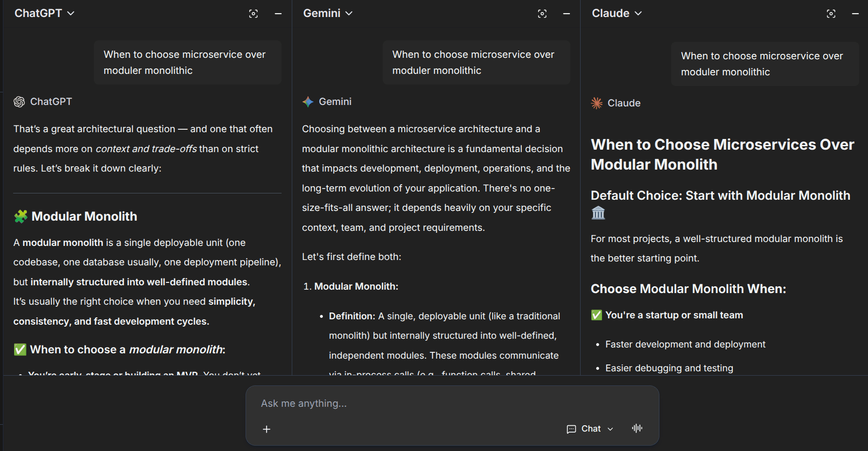
Task: Open the Claude model dropdown in panel header
Action: point(617,13)
